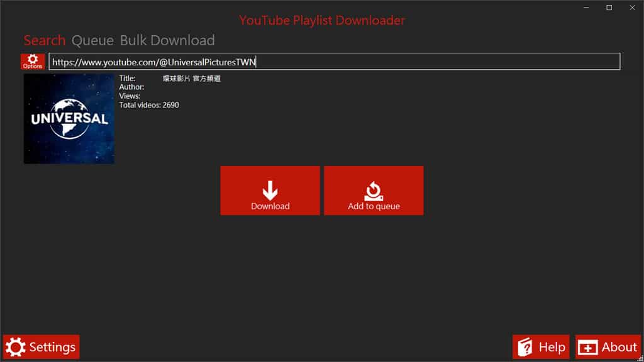Minimize the application window
This screenshot has width=644, height=362.
[x=586, y=8]
